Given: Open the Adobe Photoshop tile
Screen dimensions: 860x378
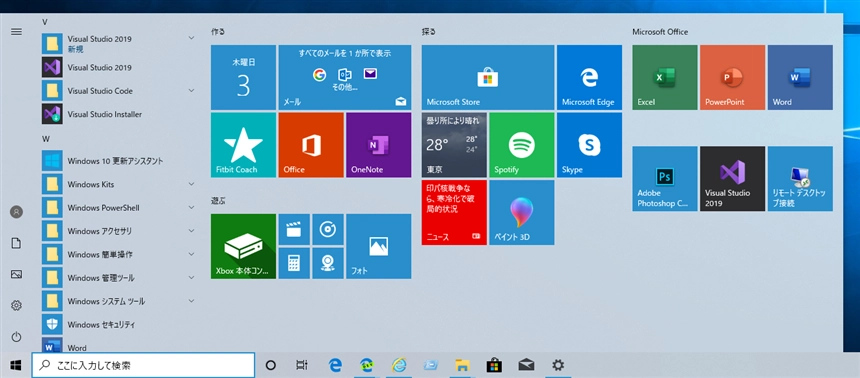Looking at the screenshot, I should [665, 179].
